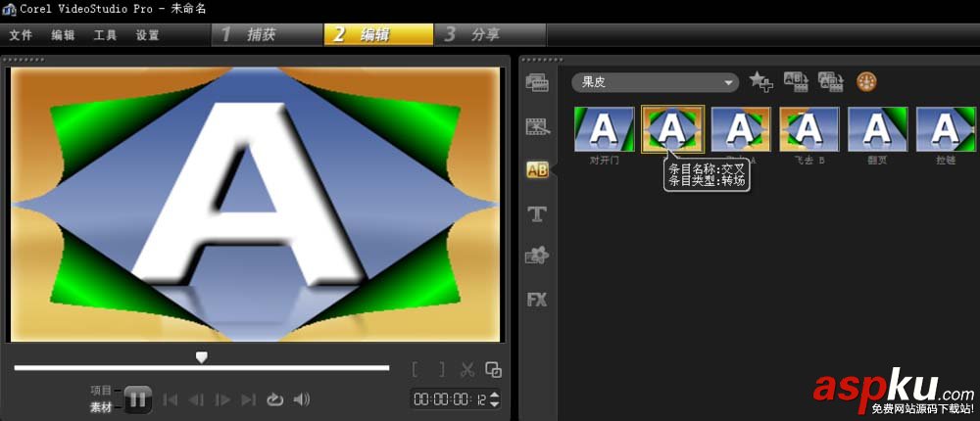Select the 翻页 transition thumbnail
The image size is (980, 421).
point(877,128)
